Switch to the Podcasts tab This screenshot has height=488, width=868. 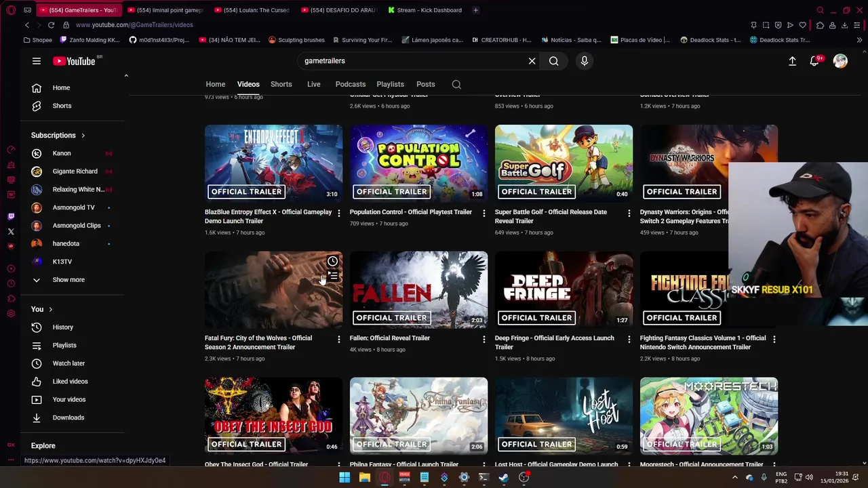tap(351, 84)
